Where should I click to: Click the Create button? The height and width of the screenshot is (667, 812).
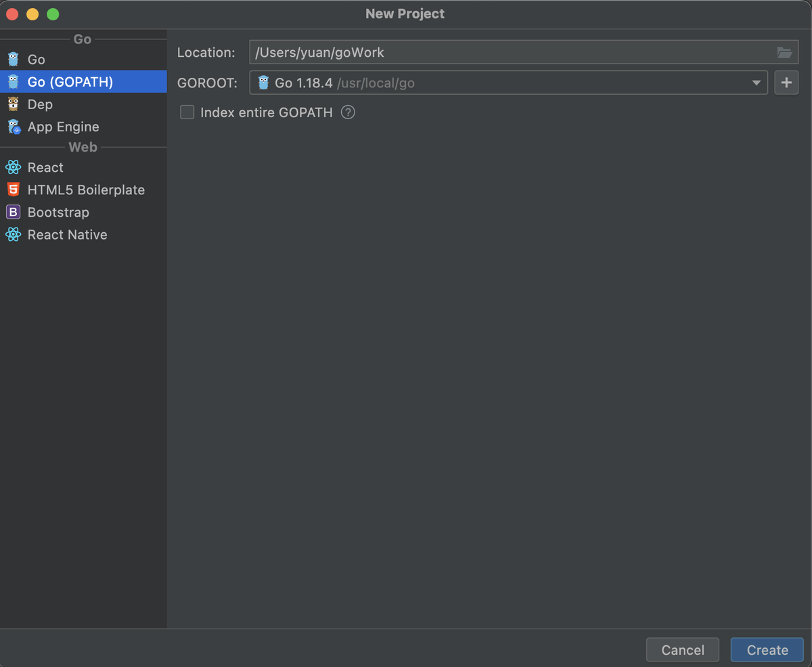pyautogui.click(x=767, y=650)
